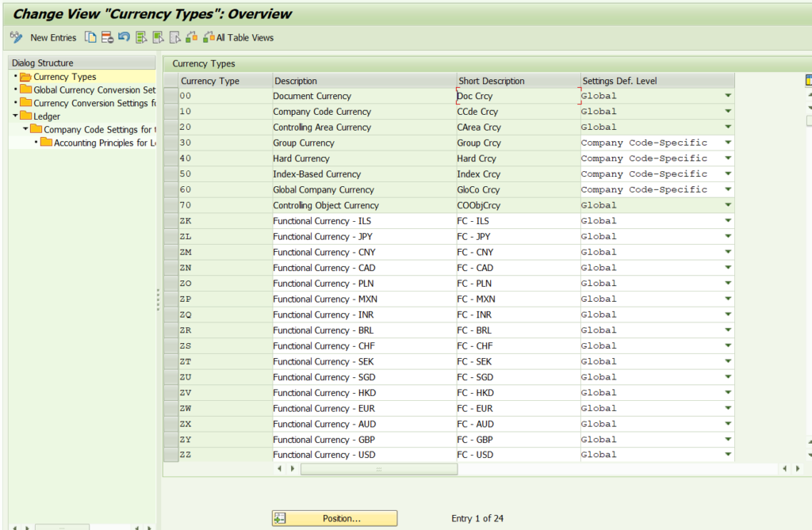The image size is (812, 530).
Task: Select the change/display pencil icon
Action: pos(16,37)
